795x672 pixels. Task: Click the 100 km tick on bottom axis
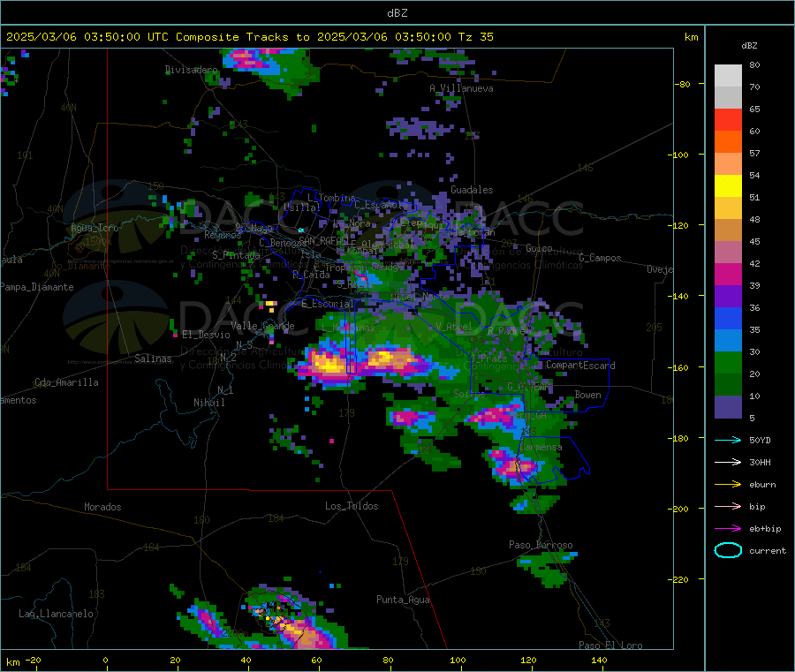458,660
